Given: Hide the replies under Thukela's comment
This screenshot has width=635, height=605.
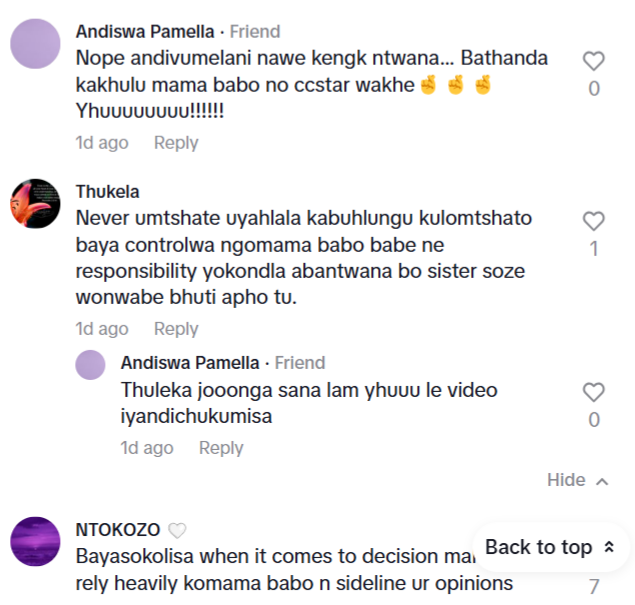Looking at the screenshot, I should [x=566, y=480].
